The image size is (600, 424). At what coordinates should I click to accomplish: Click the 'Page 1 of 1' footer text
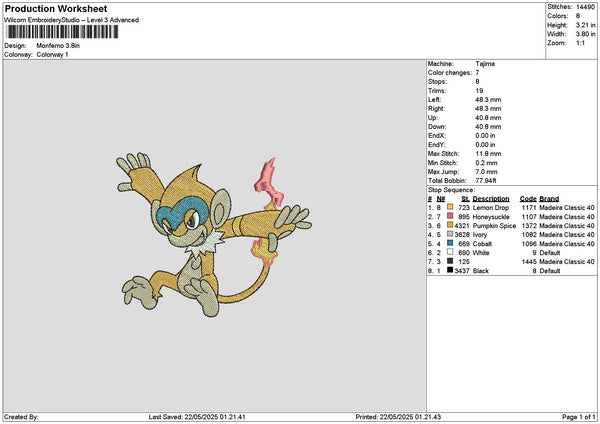tap(579, 417)
